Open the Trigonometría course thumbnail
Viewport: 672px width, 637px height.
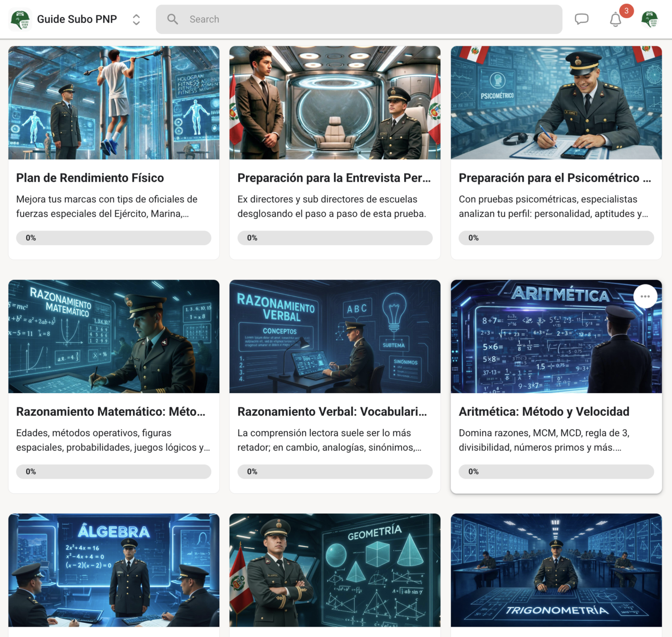[556, 570]
